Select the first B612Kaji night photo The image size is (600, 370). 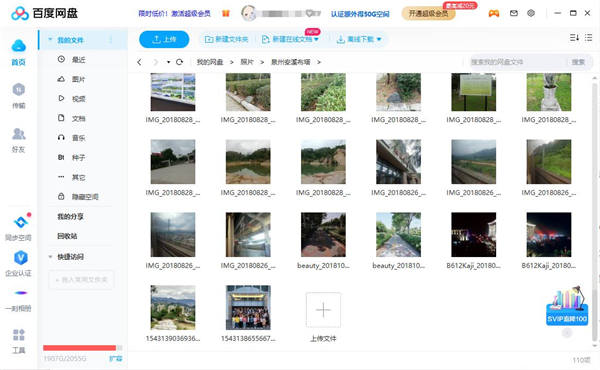pyautogui.click(x=474, y=235)
